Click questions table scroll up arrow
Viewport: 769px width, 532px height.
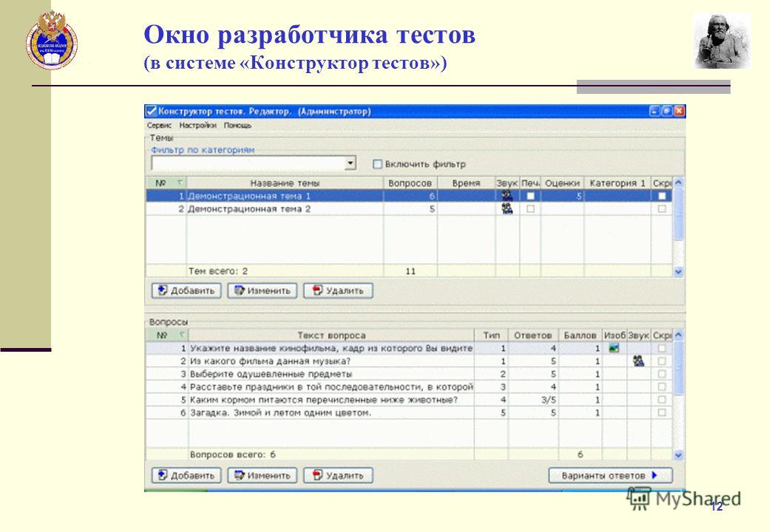click(678, 335)
